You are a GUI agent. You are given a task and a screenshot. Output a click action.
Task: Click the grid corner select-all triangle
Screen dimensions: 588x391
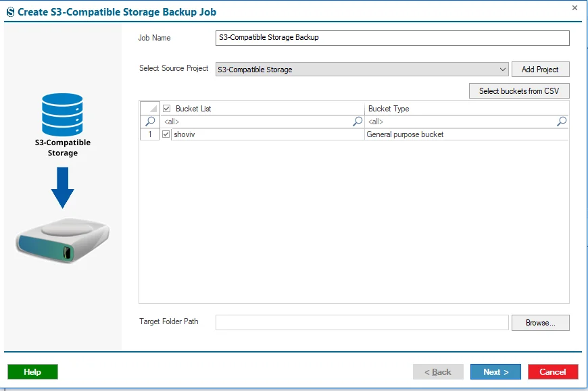click(x=150, y=108)
